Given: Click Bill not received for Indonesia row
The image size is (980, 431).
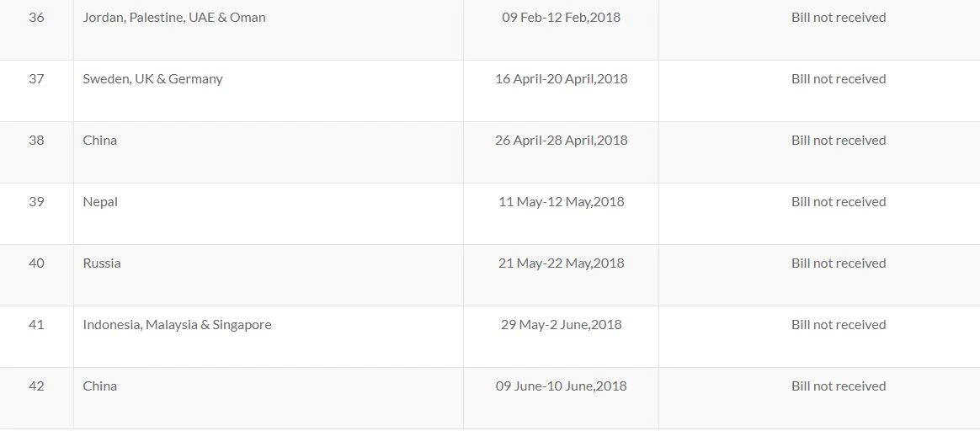Looking at the screenshot, I should [x=838, y=324].
